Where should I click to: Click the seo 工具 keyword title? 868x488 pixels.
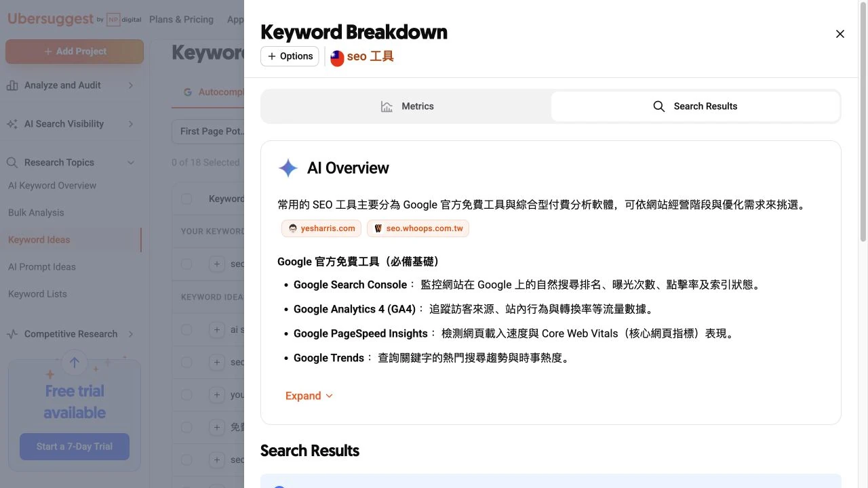tap(370, 57)
